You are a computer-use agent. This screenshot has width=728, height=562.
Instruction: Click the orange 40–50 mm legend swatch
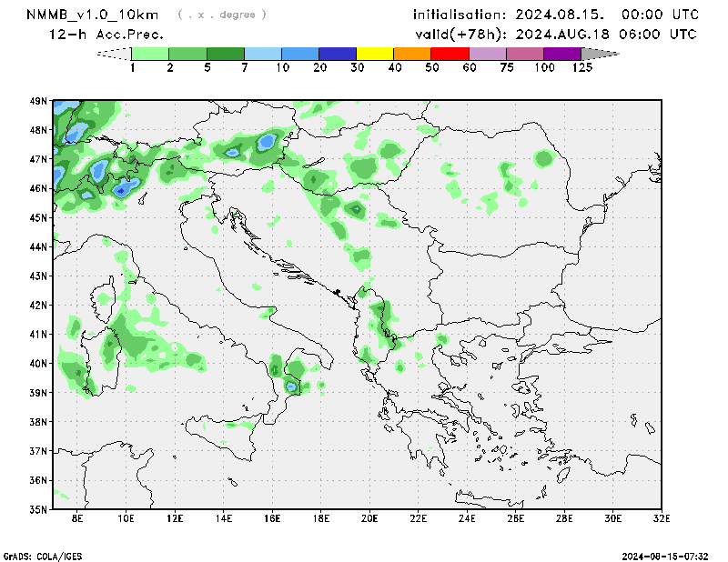pyautogui.click(x=412, y=54)
